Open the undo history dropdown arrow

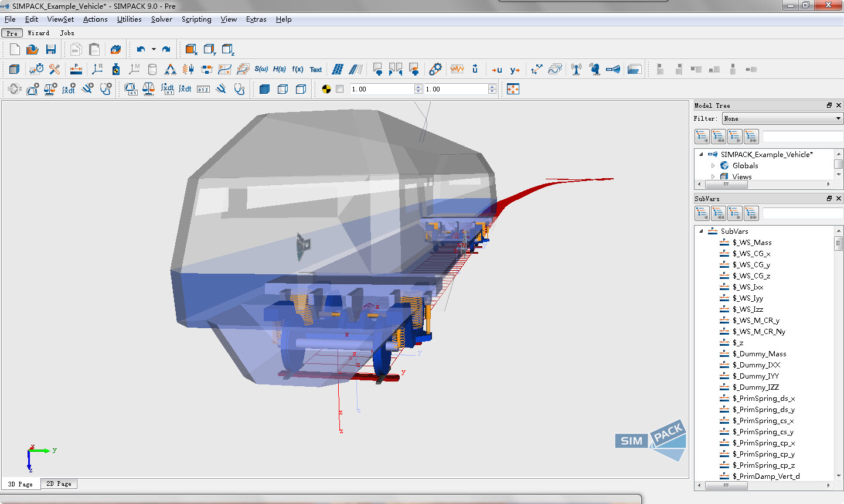click(x=154, y=50)
